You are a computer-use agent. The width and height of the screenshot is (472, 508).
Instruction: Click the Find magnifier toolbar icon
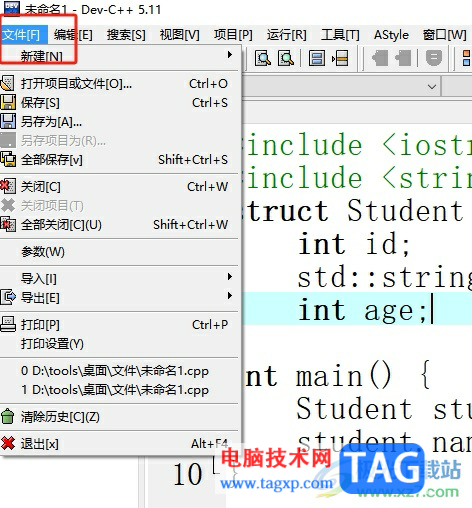point(263,59)
